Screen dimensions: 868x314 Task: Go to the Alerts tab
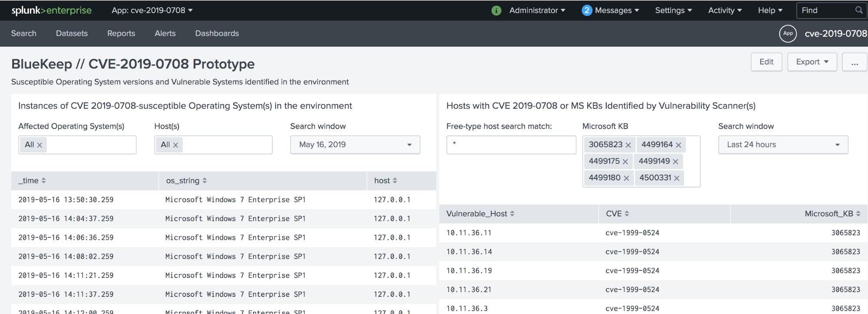165,33
